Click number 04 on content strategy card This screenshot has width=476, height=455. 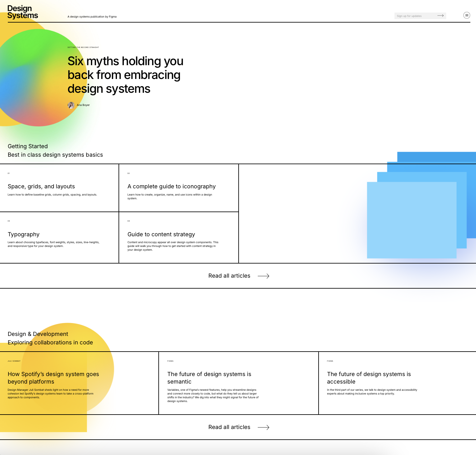pos(129,221)
